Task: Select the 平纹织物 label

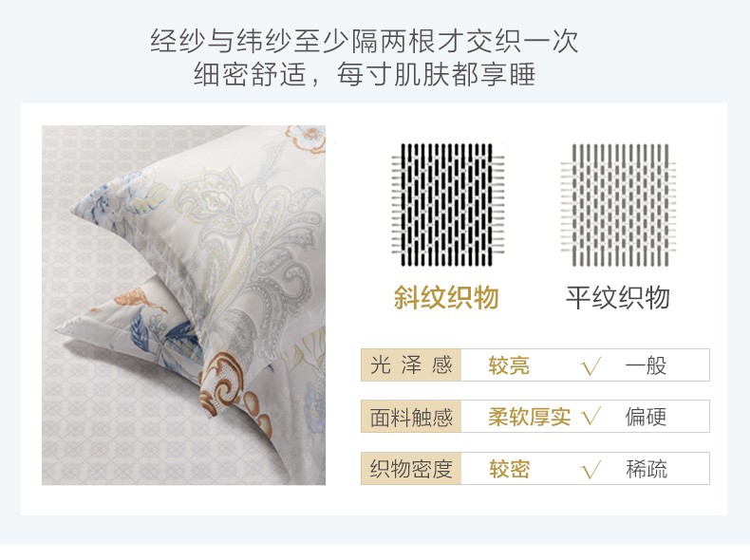Action: [x=617, y=297]
